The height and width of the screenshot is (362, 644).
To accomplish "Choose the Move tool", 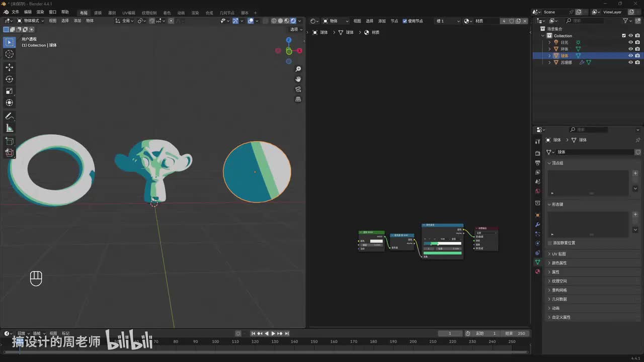I will [9, 67].
